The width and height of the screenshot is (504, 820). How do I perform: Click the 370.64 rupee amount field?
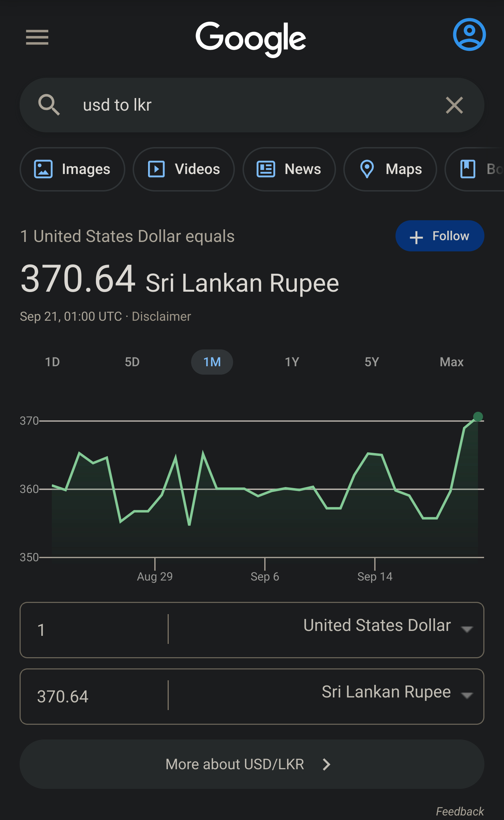tap(94, 696)
